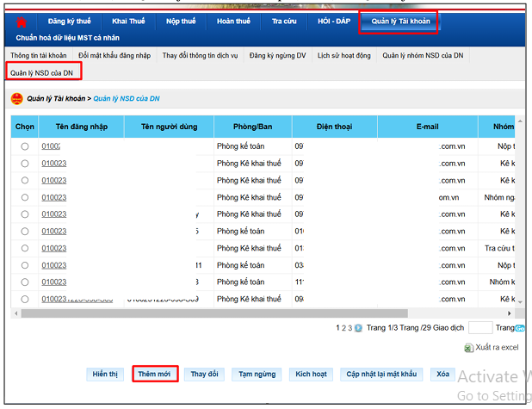532x409 pixels.
Task: Go to page 3 in pagination
Action: 350,328
